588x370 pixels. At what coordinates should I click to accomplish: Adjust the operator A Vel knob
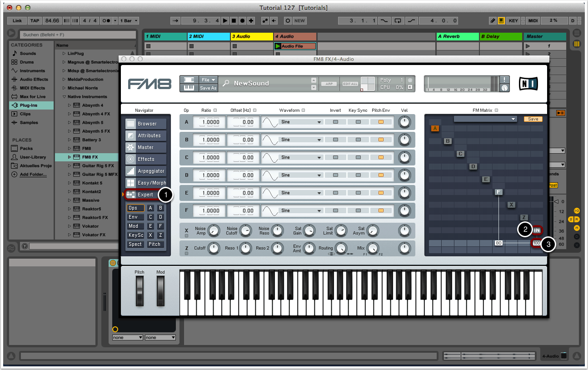[404, 122]
